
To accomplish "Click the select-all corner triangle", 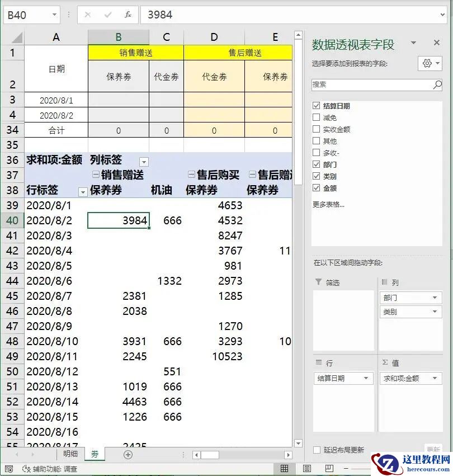I will tap(17, 38).
